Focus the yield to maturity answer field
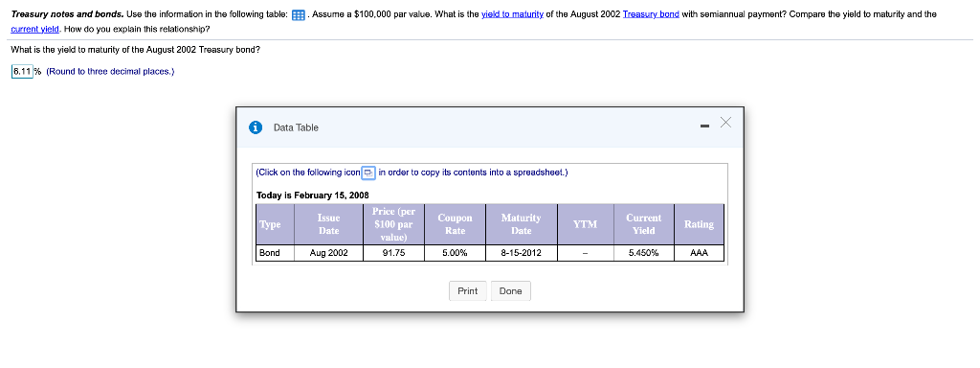Image resolution: width=980 pixels, height=368 pixels. coord(22,71)
